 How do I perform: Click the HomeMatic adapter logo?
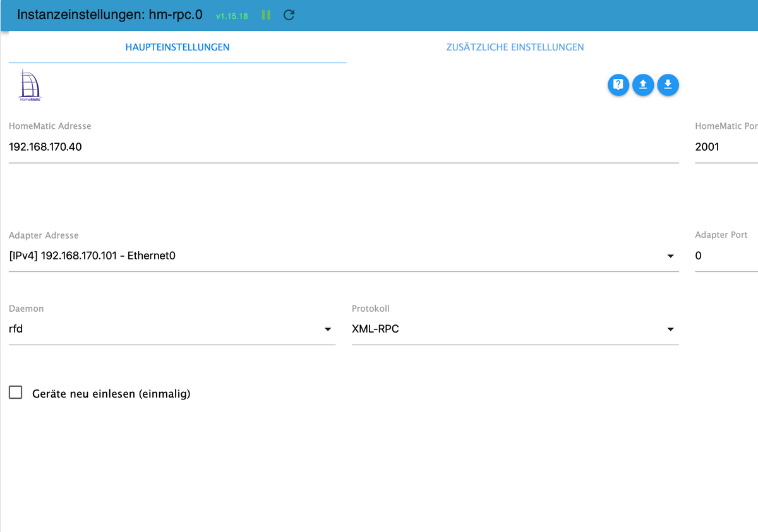(x=30, y=85)
